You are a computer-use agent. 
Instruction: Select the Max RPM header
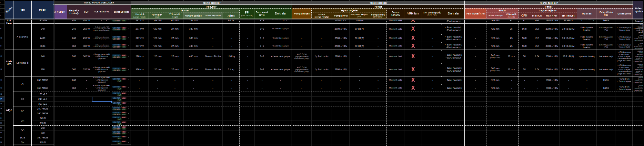pos(552,15)
